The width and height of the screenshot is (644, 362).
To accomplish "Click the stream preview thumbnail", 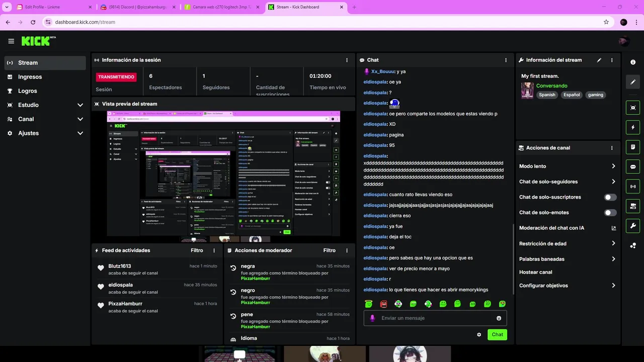I will coord(223,173).
